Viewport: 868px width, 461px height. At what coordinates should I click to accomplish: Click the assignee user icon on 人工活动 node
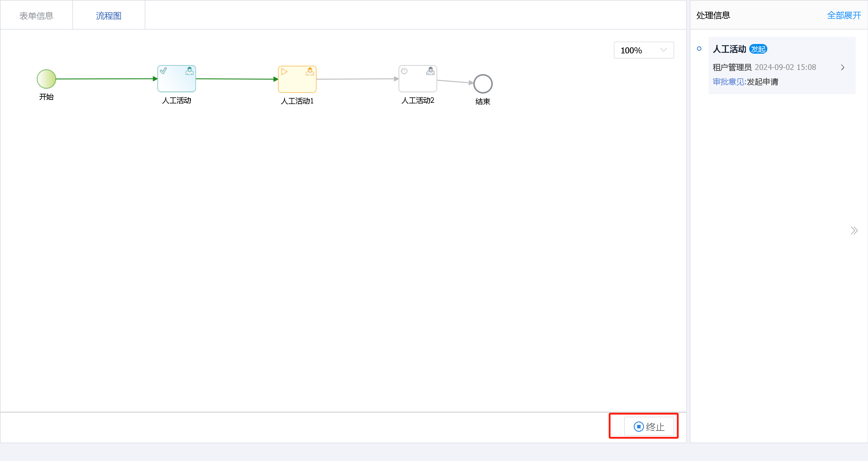pos(189,71)
